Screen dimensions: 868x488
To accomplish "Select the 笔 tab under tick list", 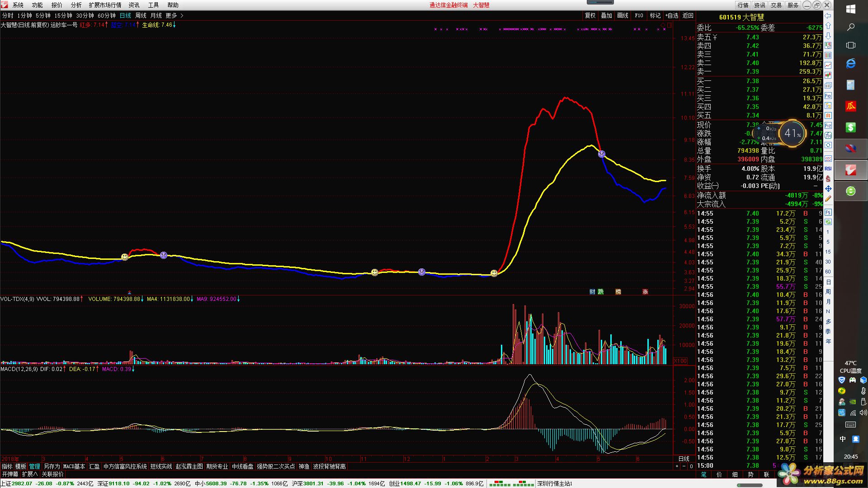I will click(703, 474).
